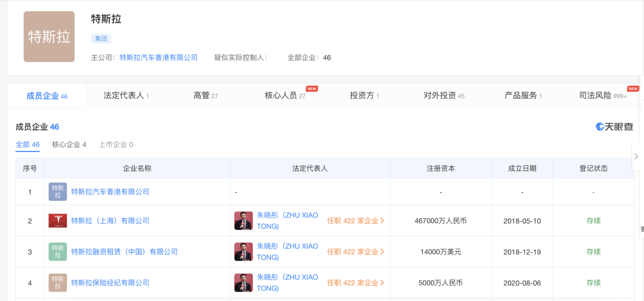Viewport: 644px width, 301px height.
Task: Select the 投资方 tab
Action: 364,96
